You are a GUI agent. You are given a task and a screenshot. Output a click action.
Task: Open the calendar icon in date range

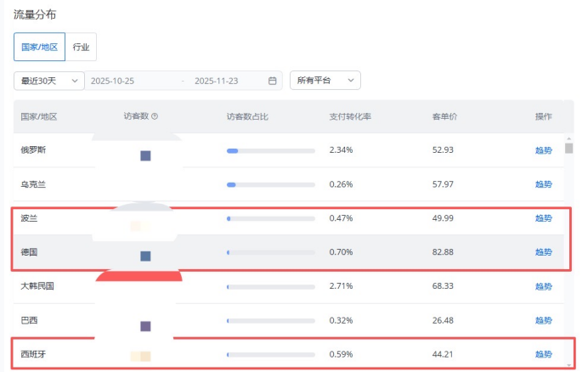click(273, 81)
